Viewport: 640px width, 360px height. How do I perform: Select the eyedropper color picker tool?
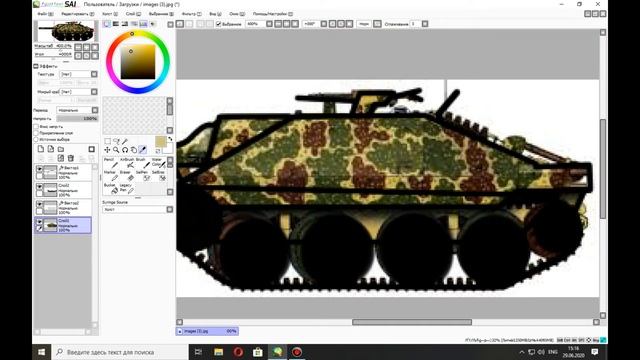[x=142, y=150]
